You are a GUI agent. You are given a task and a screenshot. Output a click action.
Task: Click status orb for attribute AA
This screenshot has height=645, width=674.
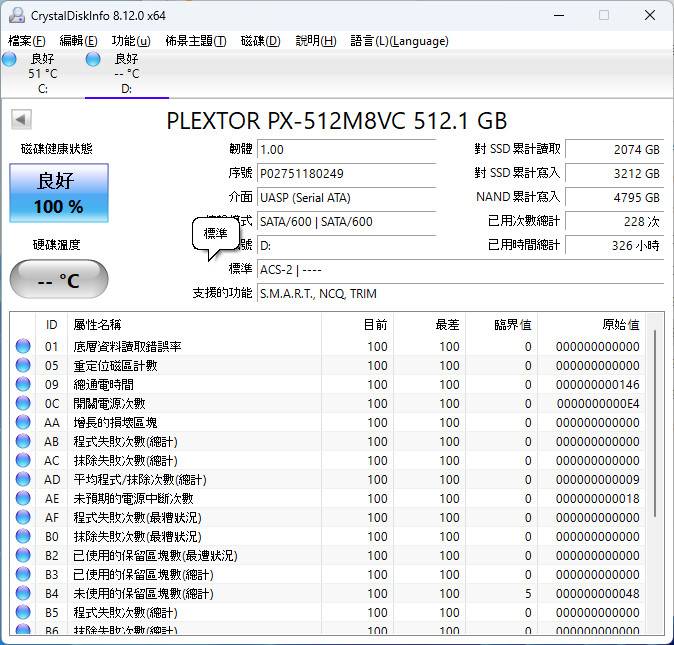[x=23, y=422]
